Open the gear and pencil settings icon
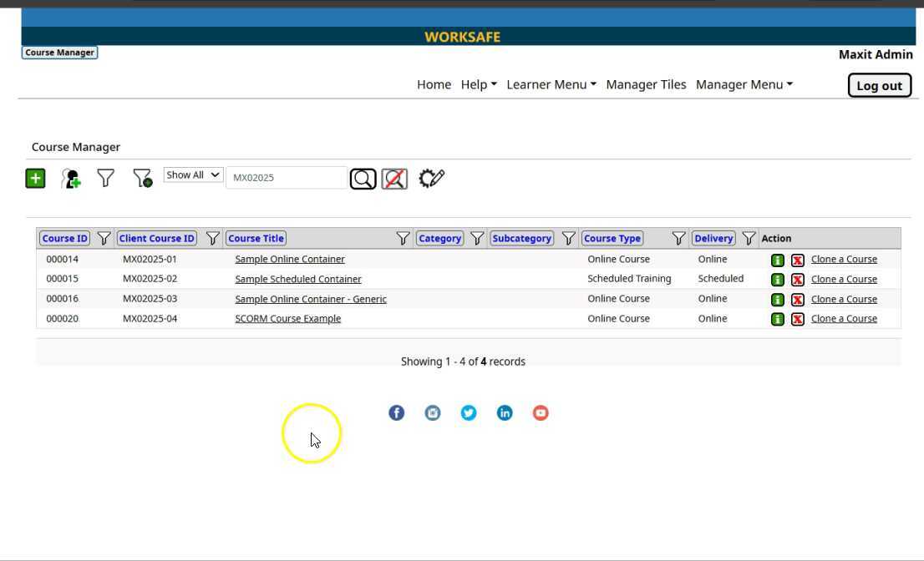This screenshot has width=924, height=561. 431,178
